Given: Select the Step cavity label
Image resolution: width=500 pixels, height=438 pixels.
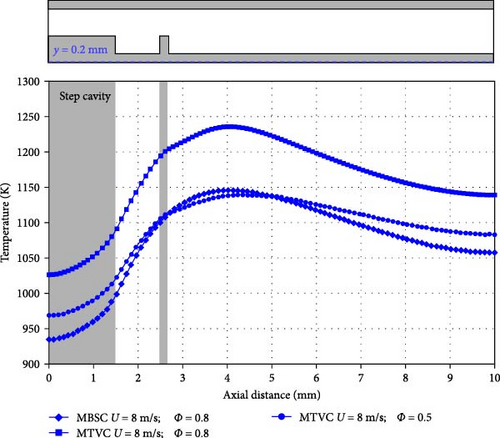Looking at the screenshot, I should tap(85, 96).
